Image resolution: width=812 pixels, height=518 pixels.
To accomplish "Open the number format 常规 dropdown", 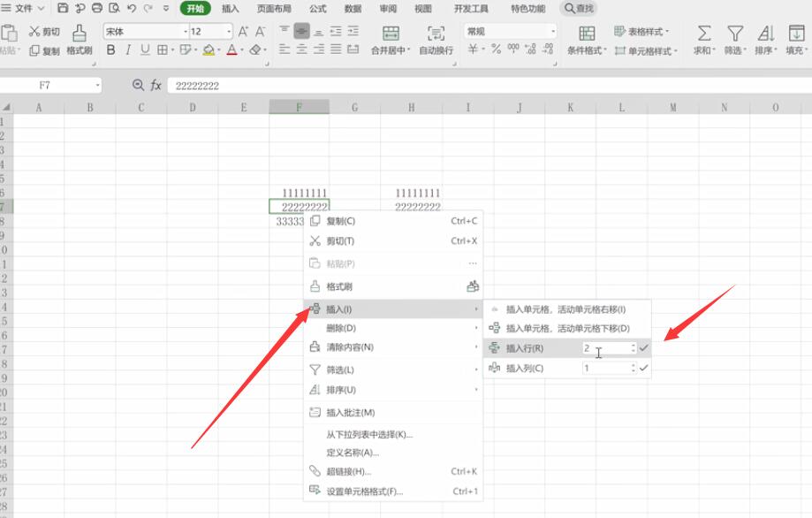I will pyautogui.click(x=553, y=32).
